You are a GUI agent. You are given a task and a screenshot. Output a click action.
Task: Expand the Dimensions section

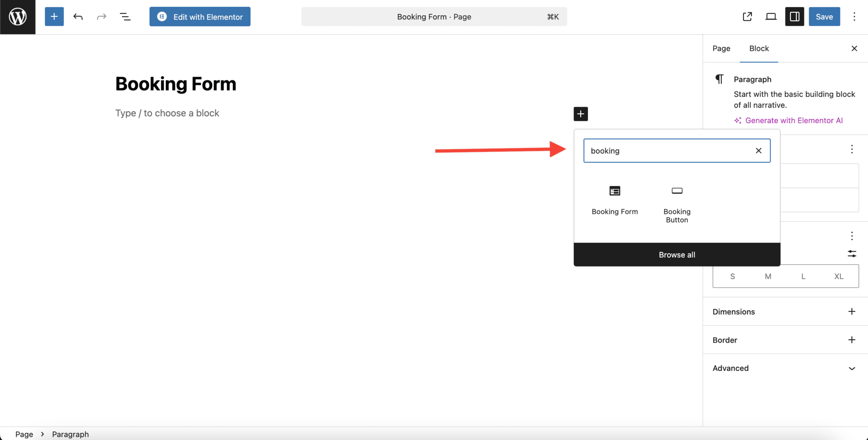[x=852, y=311]
